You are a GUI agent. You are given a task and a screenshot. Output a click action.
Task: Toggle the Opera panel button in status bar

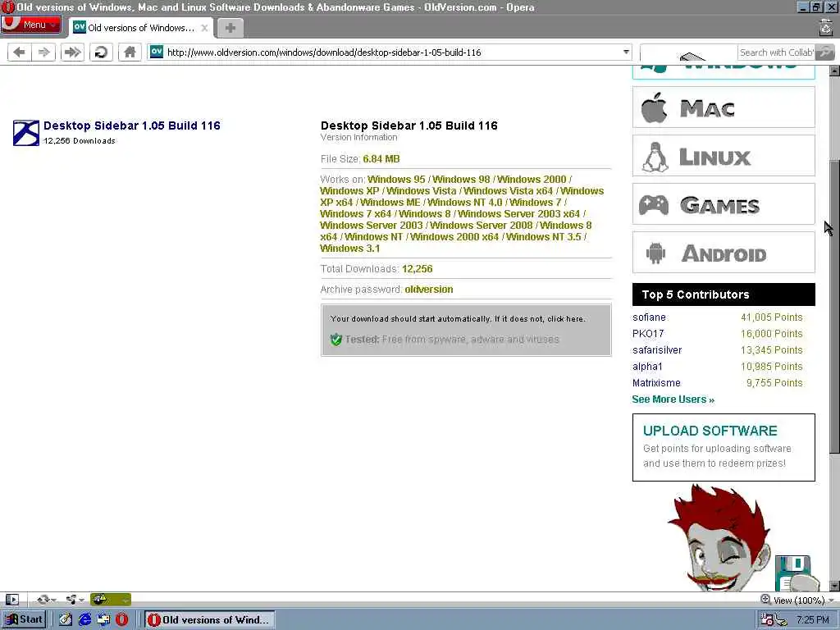tap(11, 600)
